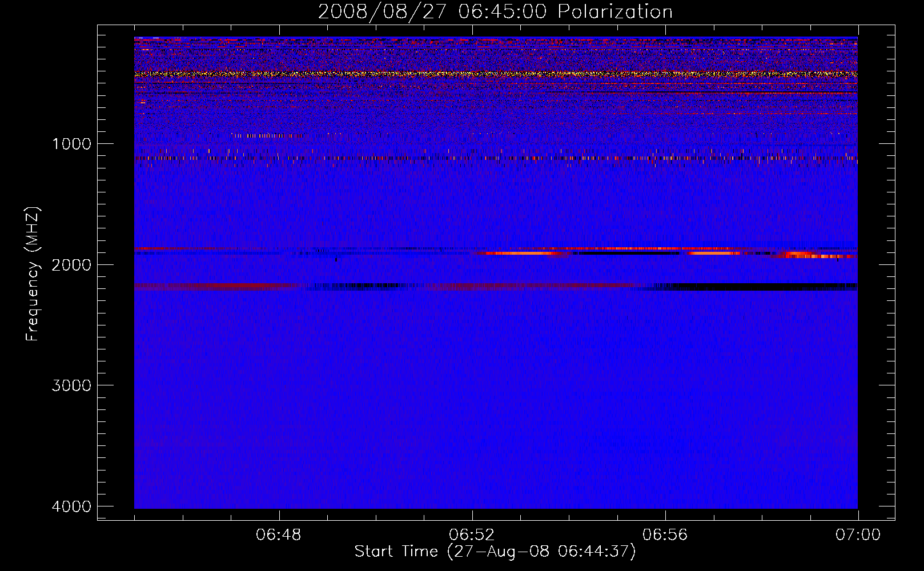Click the plot title "2008/08/27 06:45:00 Polarization"
924x571 pixels.
point(495,11)
